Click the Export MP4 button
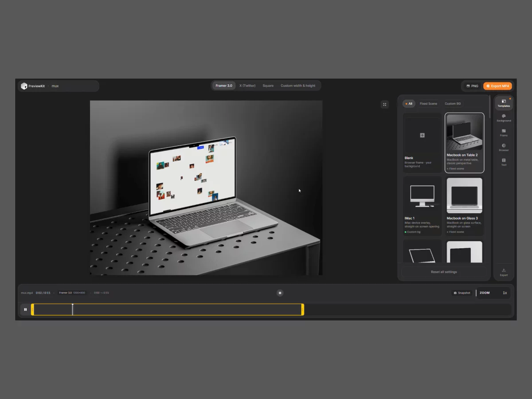Viewport: 532px width, 399px height. [497, 86]
